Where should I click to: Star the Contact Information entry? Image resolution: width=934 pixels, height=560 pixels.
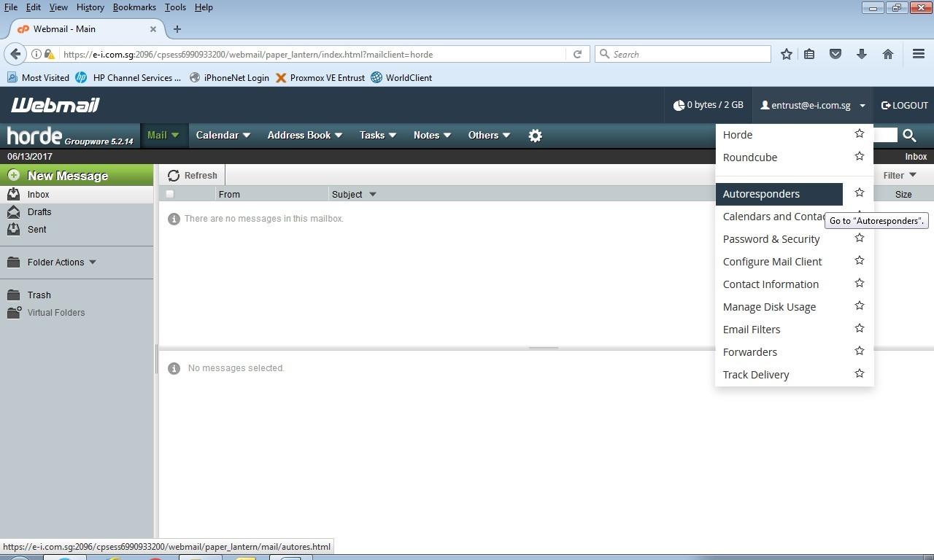click(859, 283)
